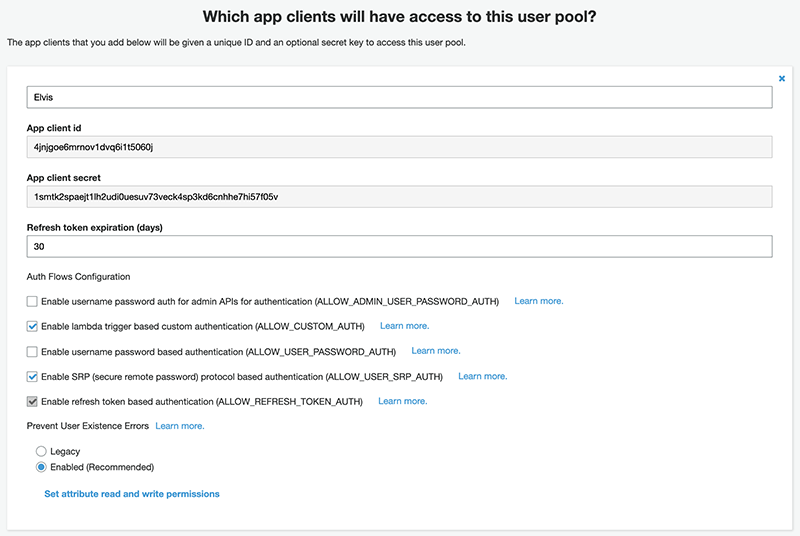Click the app client name field containing Elvis
This screenshot has width=800, height=536.
399,97
